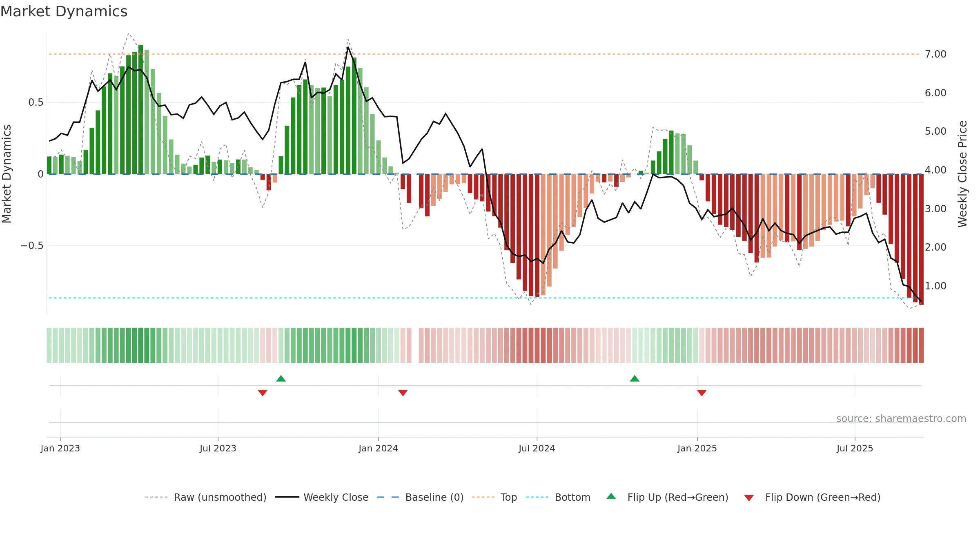Image resolution: width=980 pixels, height=551 pixels.
Task: Click the Market Dynamics chart title
Action: point(64,11)
